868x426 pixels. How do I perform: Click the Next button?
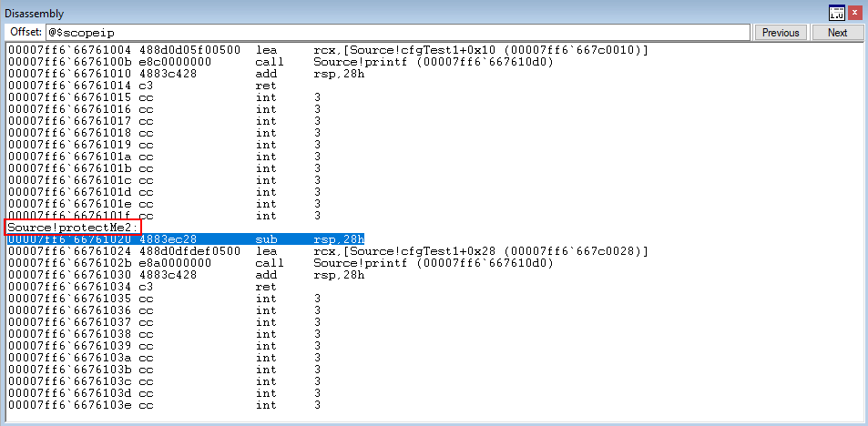coord(838,33)
